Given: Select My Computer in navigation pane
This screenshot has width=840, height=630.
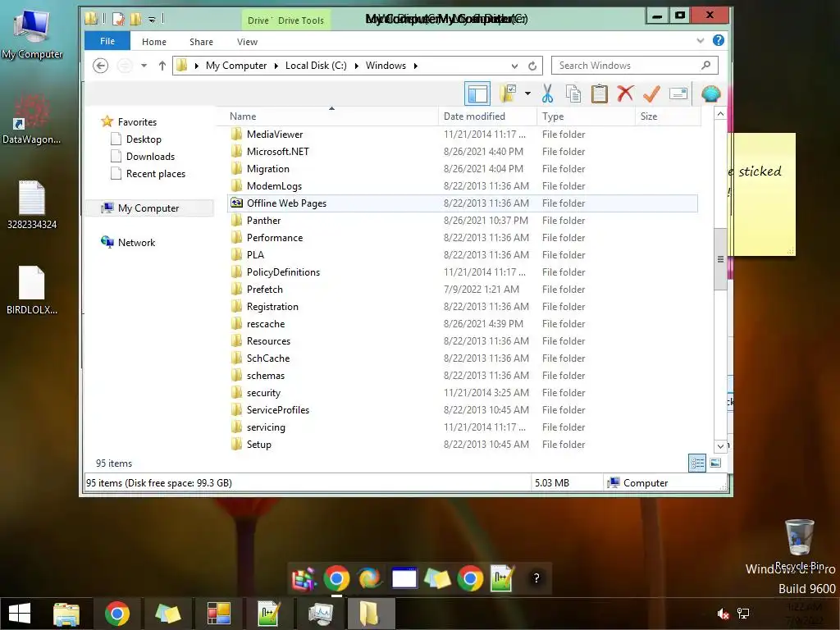Looking at the screenshot, I should point(149,208).
